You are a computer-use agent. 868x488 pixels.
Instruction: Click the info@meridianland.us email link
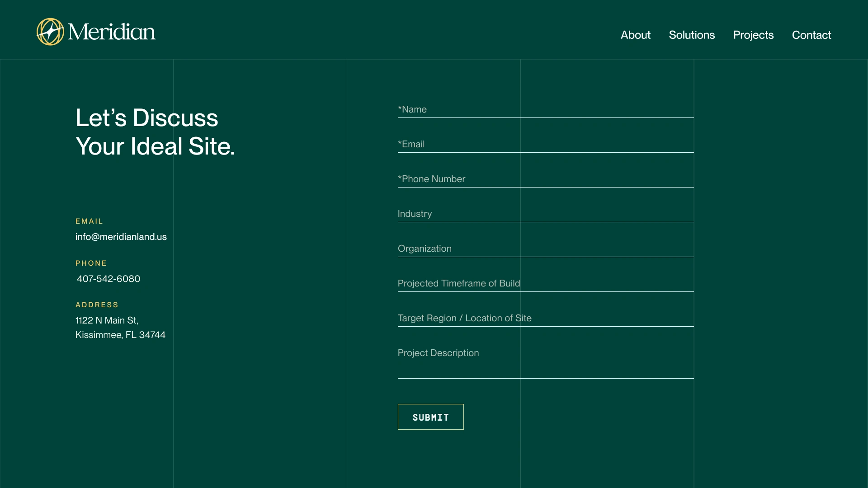tap(121, 237)
